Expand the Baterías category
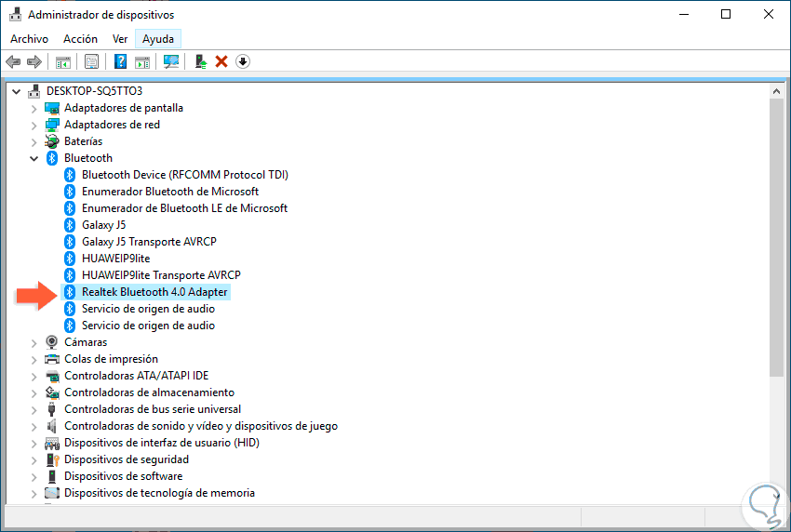This screenshot has height=532, width=791. click(x=34, y=141)
